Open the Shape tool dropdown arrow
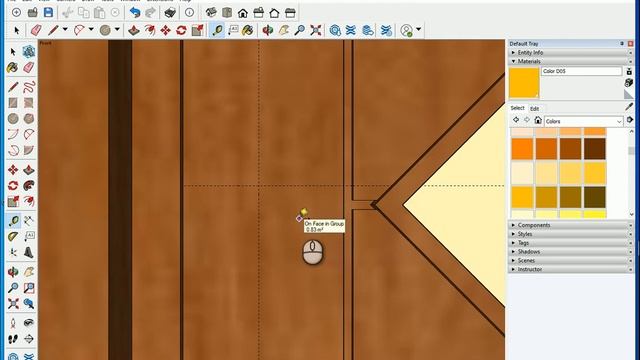This screenshot has width=640, height=360. 117,29
